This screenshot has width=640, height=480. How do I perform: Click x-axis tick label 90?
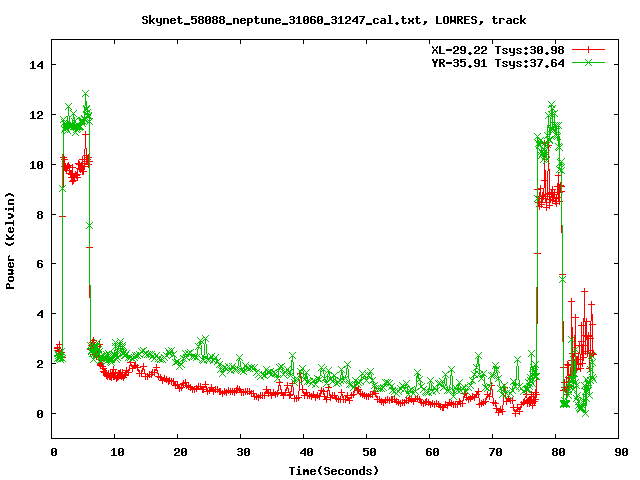pos(621,452)
